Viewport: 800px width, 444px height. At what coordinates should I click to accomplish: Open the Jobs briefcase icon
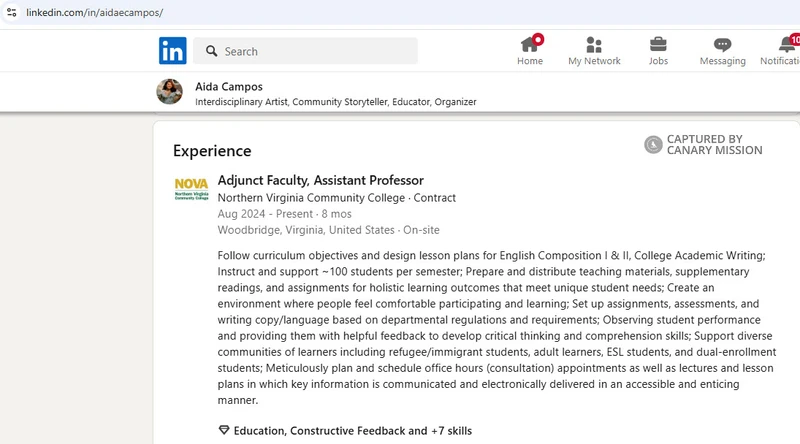click(x=658, y=44)
